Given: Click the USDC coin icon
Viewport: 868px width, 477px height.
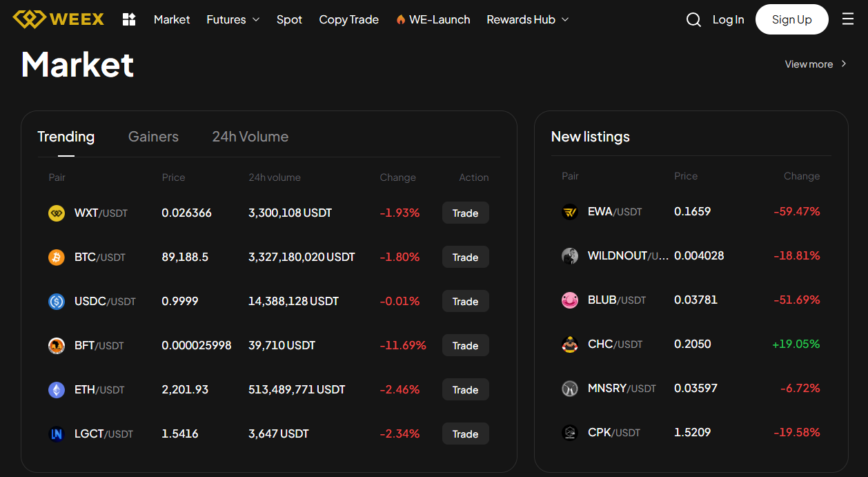Looking at the screenshot, I should (x=56, y=301).
